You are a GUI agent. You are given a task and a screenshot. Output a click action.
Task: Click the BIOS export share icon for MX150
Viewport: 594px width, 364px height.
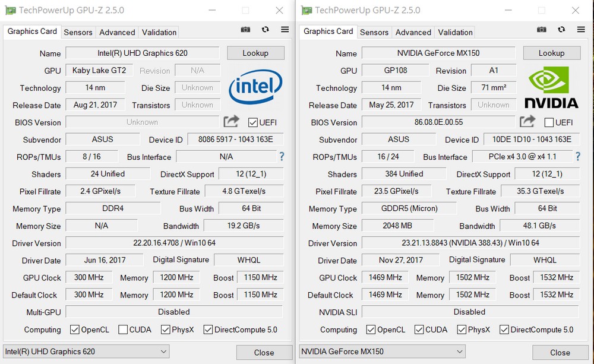[527, 122]
